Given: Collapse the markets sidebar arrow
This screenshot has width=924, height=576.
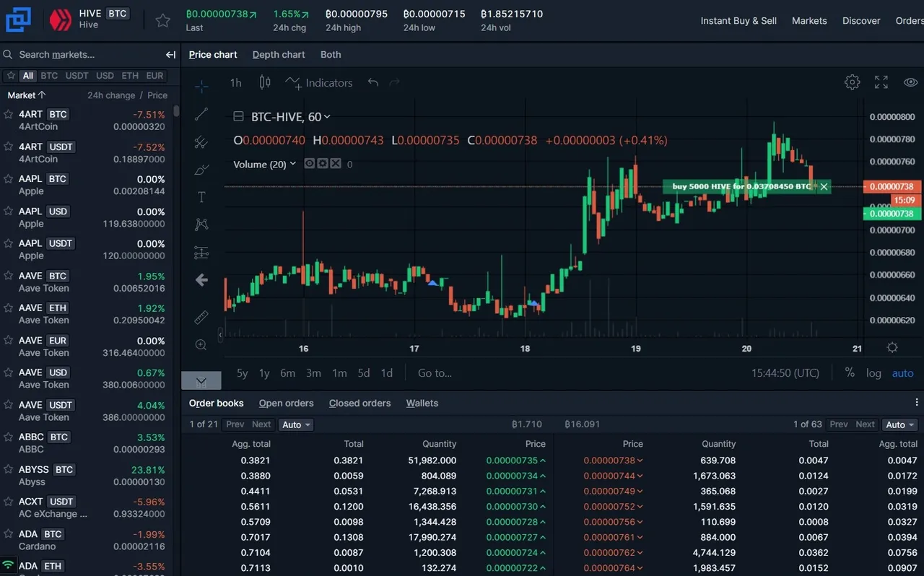Looking at the screenshot, I should [x=170, y=55].
